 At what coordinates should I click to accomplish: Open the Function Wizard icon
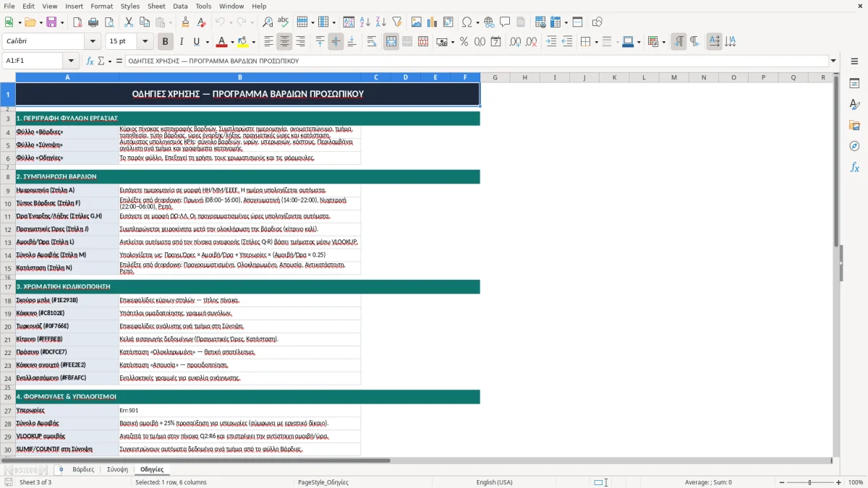pyautogui.click(x=90, y=61)
